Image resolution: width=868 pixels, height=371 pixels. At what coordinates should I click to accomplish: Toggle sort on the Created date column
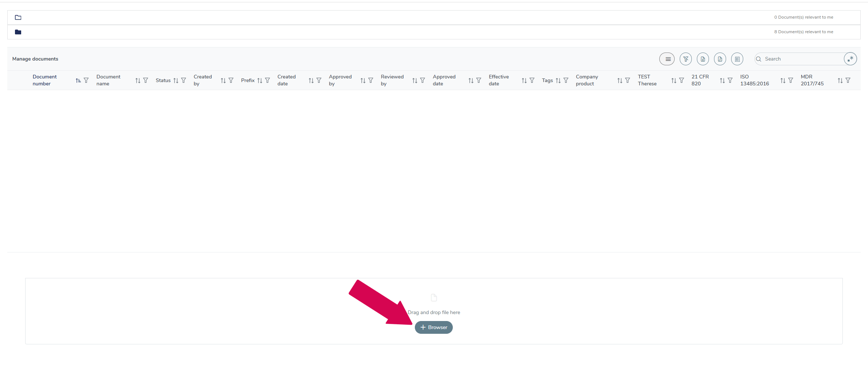[311, 80]
